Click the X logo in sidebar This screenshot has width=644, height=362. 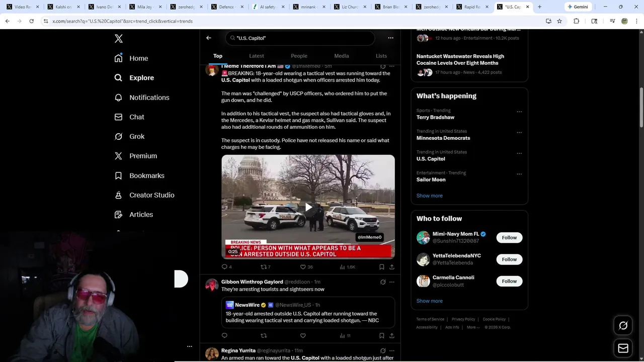pos(119,39)
